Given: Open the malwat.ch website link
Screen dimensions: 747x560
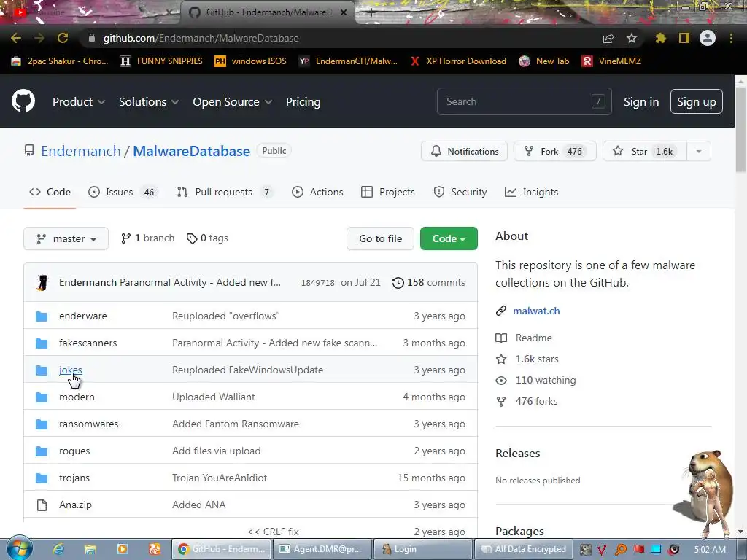Looking at the screenshot, I should pos(536,311).
